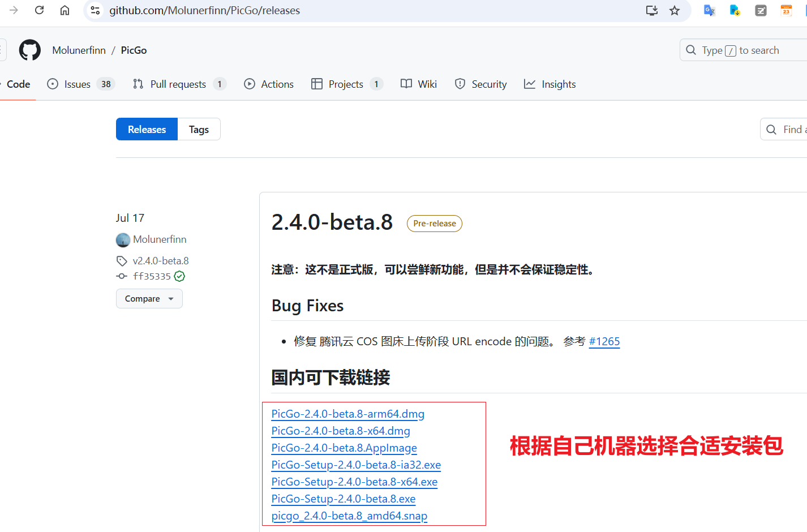Open Google Translate extension icon
Screen dimensions: 807x532
click(709, 10)
